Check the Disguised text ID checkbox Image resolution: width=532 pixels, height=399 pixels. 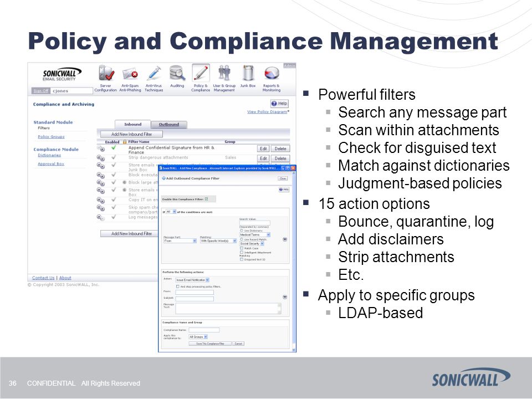pyautogui.click(x=242, y=259)
